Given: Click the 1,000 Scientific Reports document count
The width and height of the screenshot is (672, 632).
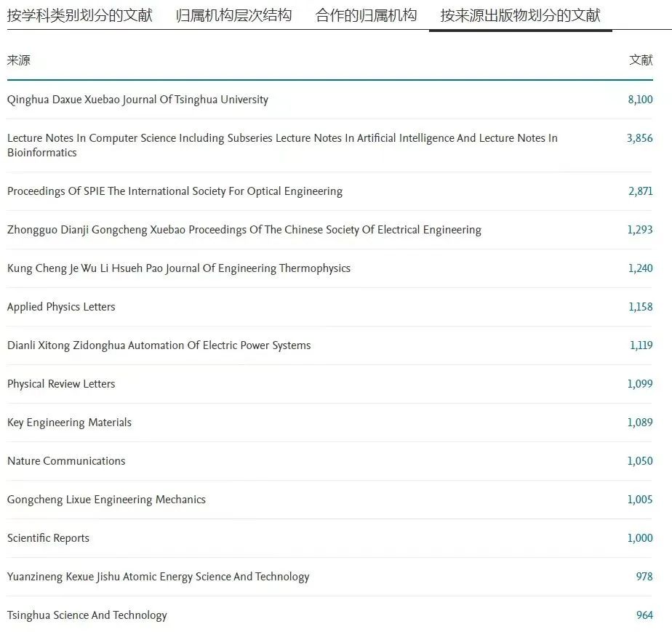Looking at the screenshot, I should pyautogui.click(x=640, y=538).
